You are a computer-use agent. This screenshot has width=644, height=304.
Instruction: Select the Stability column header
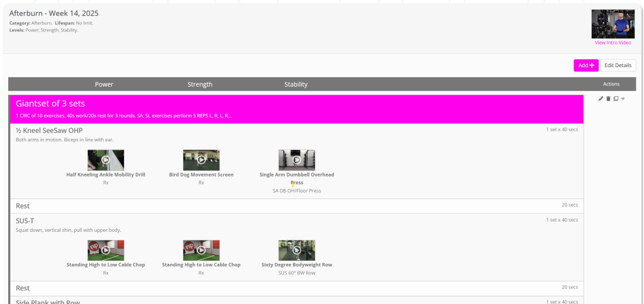(296, 84)
